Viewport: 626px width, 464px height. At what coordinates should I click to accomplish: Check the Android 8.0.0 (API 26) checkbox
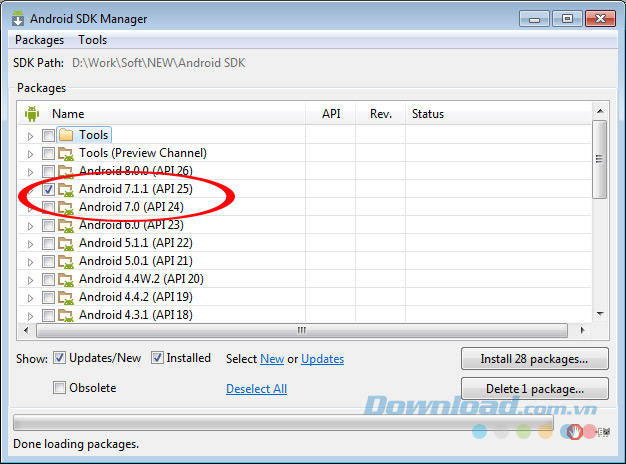click(48, 171)
